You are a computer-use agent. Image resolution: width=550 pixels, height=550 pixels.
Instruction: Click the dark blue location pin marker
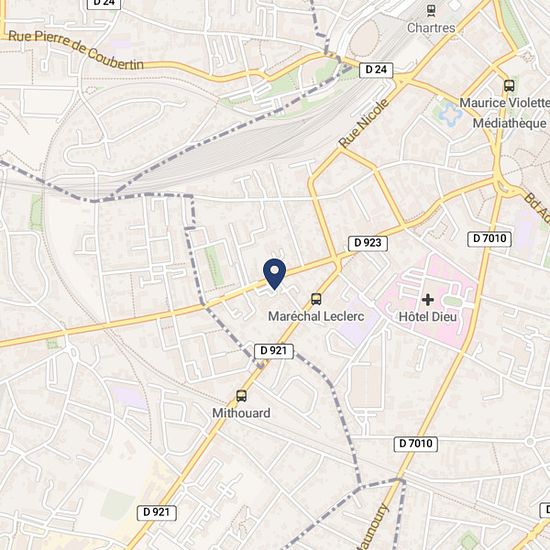pyautogui.click(x=275, y=274)
